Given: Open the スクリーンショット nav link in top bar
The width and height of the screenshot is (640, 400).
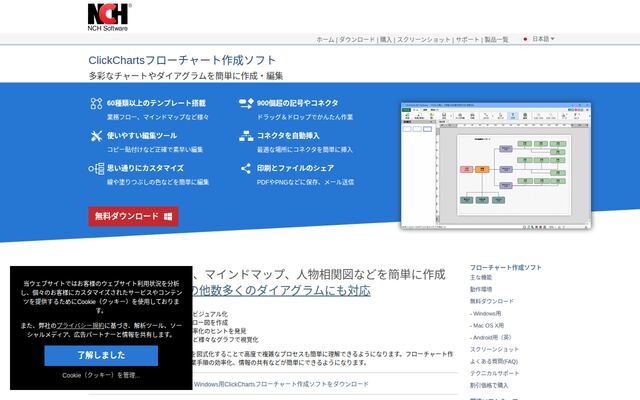Looking at the screenshot, I should pyautogui.click(x=424, y=40).
